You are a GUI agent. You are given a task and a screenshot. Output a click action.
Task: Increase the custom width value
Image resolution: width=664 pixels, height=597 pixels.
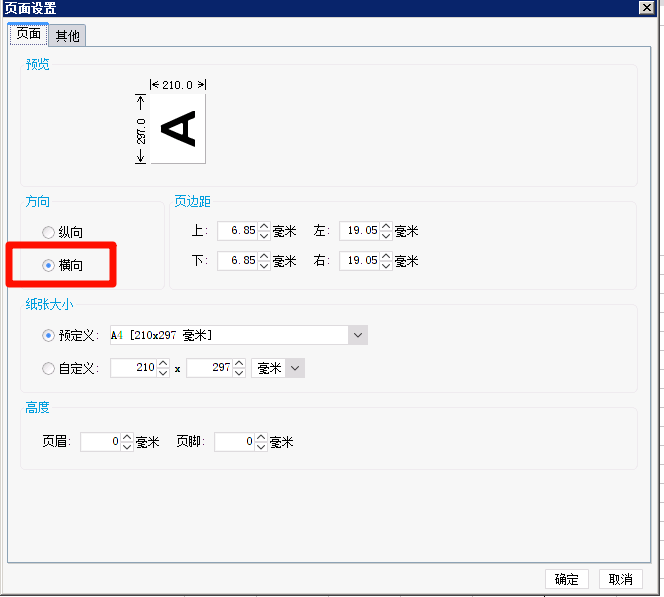click(x=163, y=364)
